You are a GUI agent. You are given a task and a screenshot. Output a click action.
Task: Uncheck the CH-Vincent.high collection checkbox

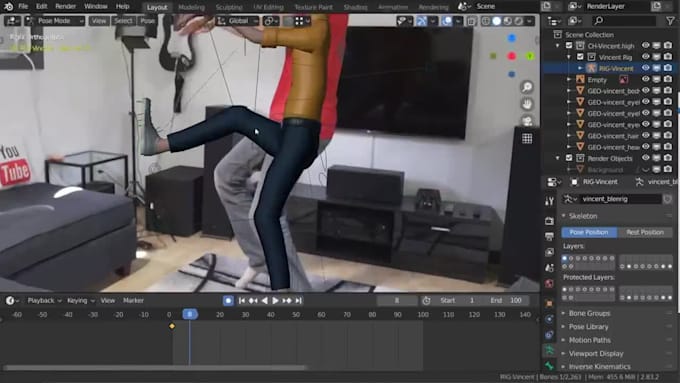[569, 46]
